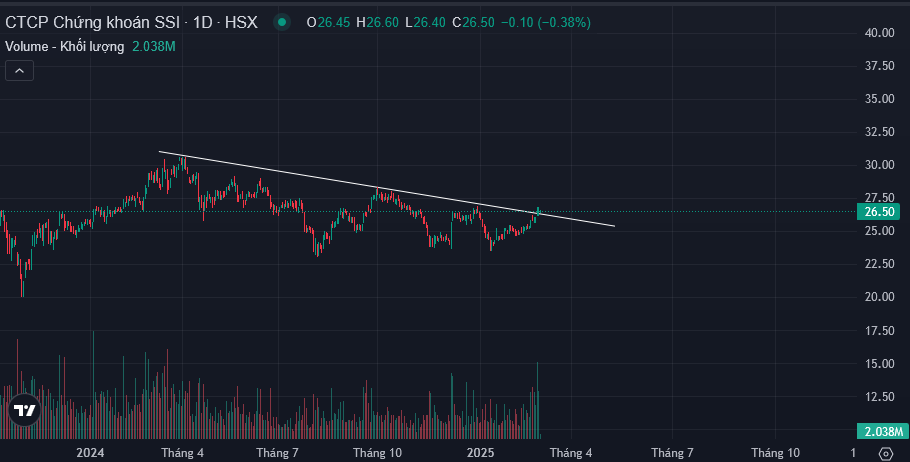This screenshot has width=910, height=462.
Task: Click the 35.00 price axis label
Action: click(x=879, y=99)
